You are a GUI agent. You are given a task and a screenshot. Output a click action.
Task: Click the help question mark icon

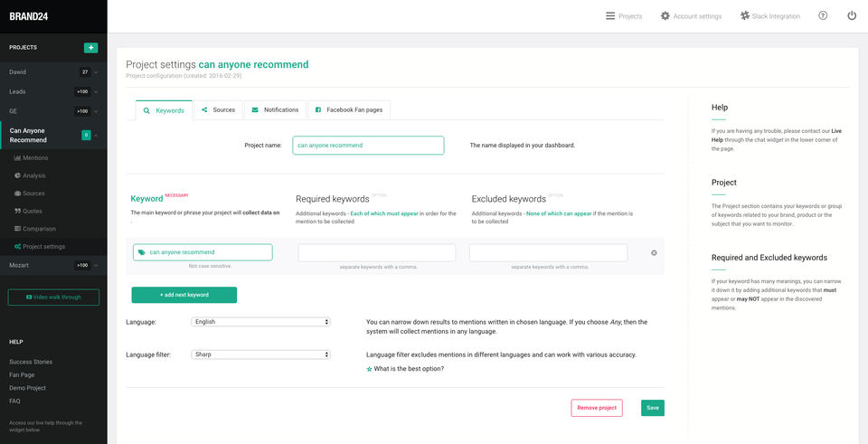[x=823, y=15]
